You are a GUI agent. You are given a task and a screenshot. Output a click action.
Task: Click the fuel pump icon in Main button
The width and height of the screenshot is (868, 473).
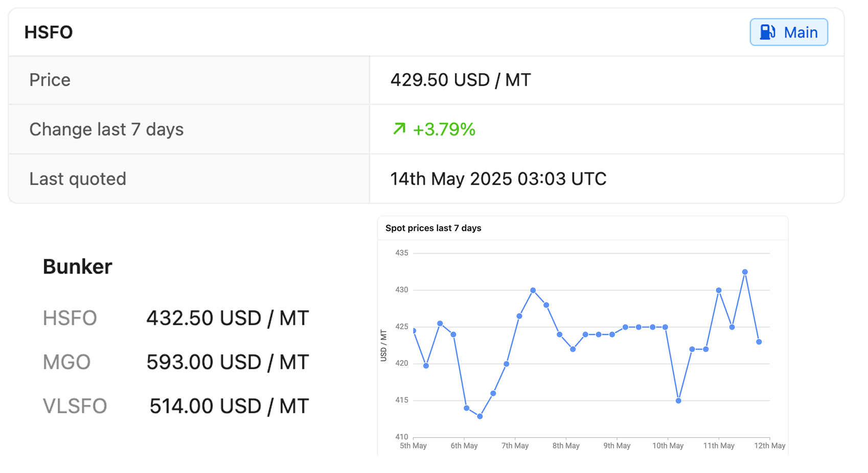(x=767, y=32)
